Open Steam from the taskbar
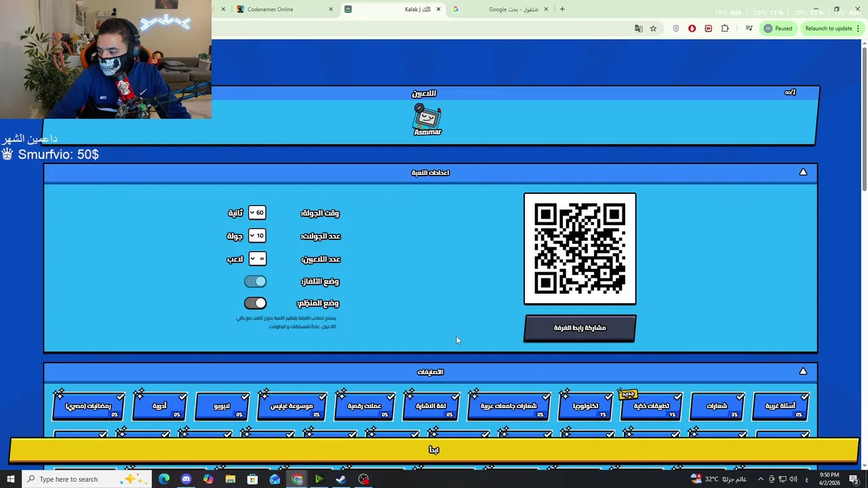The height and width of the screenshot is (488, 868). pos(341,479)
